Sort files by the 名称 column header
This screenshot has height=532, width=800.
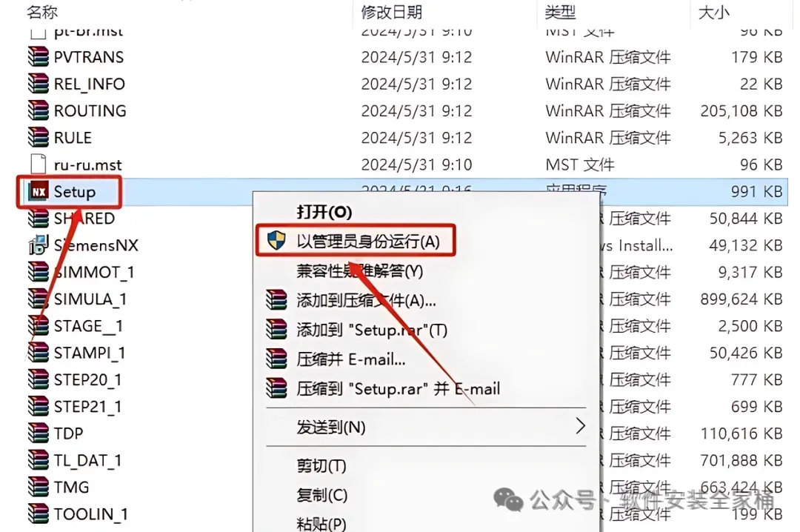point(42,12)
